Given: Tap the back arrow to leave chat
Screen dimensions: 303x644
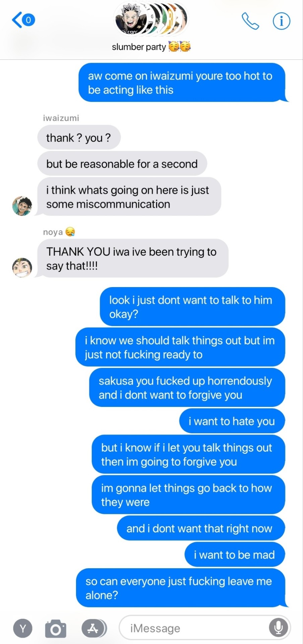Looking at the screenshot, I should tap(17, 20).
